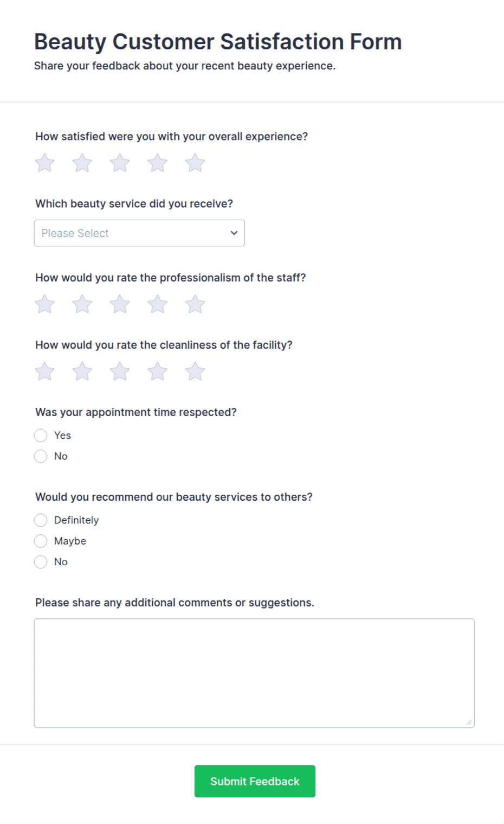The height and width of the screenshot is (824, 504).
Task: Give staff professionalism four stars
Action: coord(158,304)
